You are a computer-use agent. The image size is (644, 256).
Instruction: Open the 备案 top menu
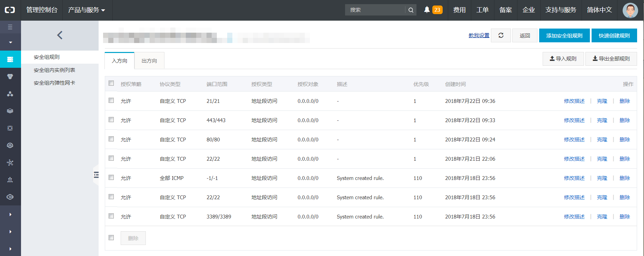[x=505, y=10]
